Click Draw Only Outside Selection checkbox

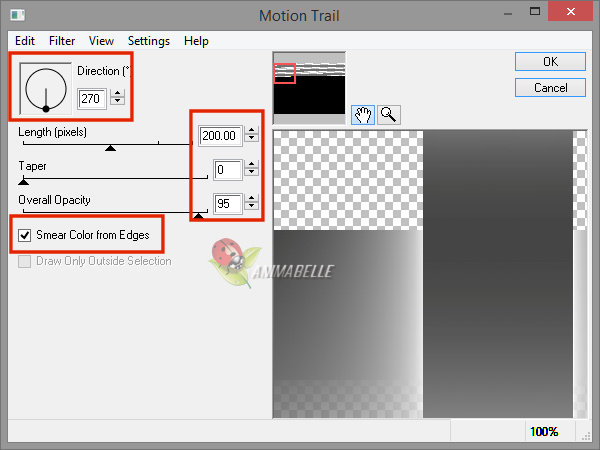(25, 261)
